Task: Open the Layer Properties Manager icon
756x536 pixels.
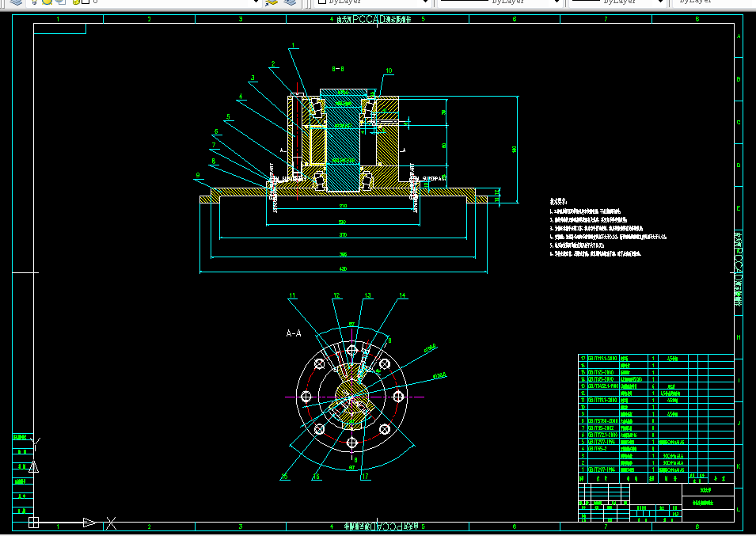Action: 16,2
